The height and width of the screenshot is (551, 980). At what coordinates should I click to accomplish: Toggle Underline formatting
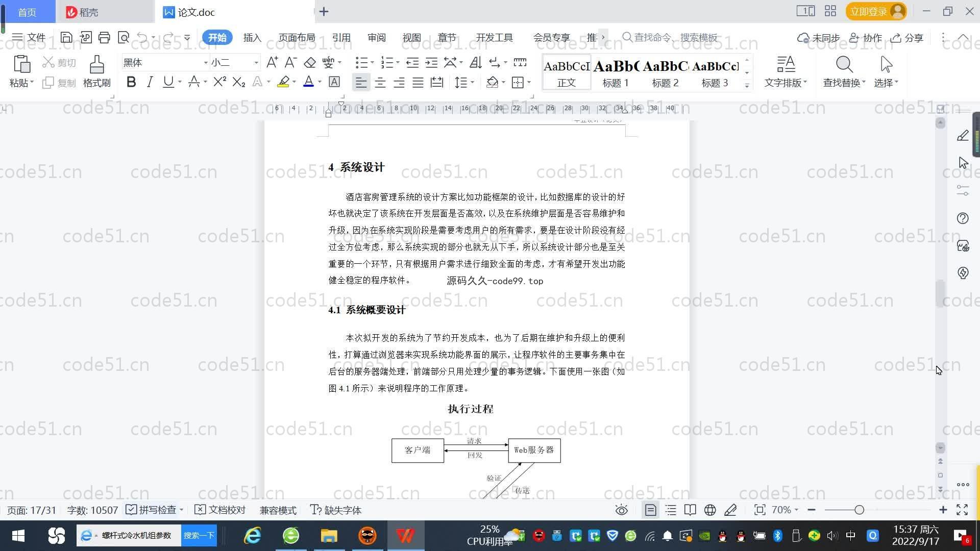click(168, 82)
